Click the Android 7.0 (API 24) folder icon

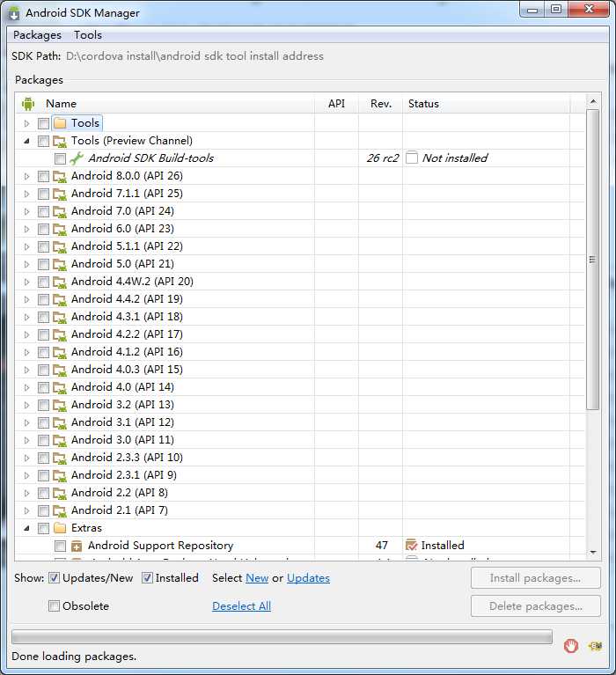point(60,212)
